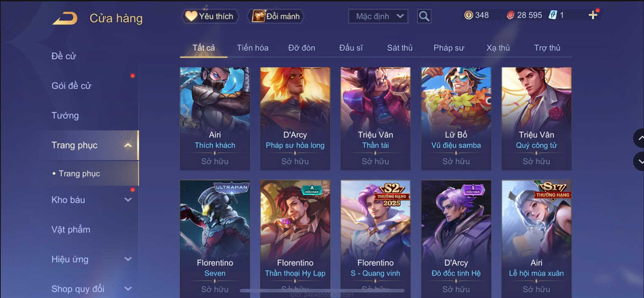This screenshot has width=644, height=298.
Task: Go back using the golden arrow icon
Action: click(x=65, y=18)
